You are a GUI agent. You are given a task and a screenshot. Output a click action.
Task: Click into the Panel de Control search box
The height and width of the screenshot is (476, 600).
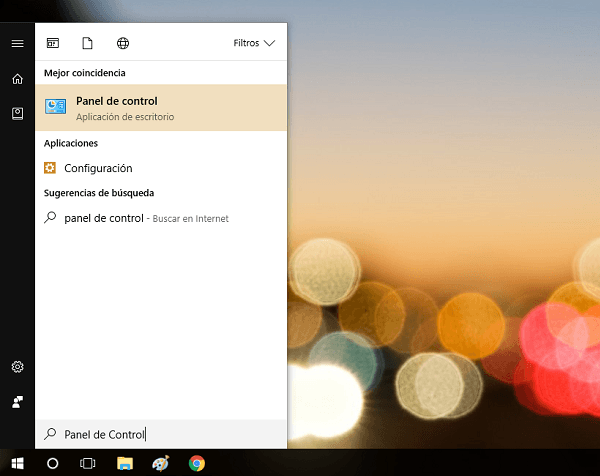(161, 434)
